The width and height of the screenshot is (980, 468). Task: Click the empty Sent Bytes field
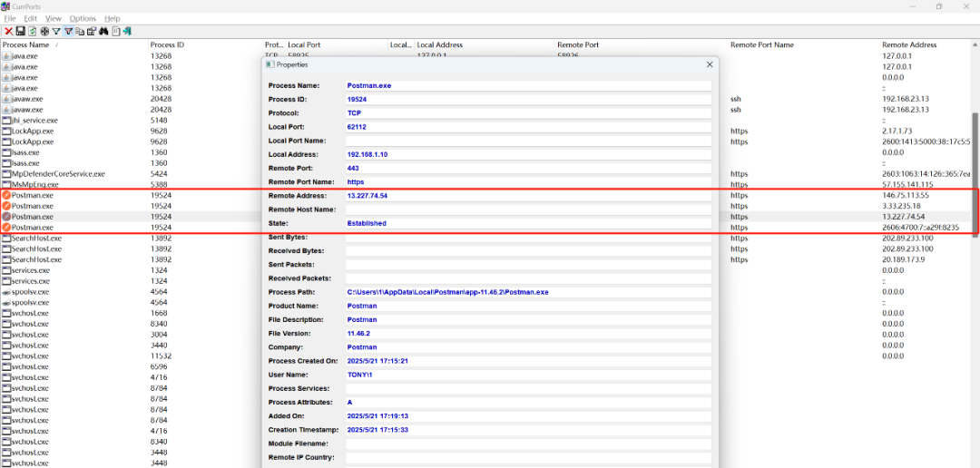(x=528, y=237)
